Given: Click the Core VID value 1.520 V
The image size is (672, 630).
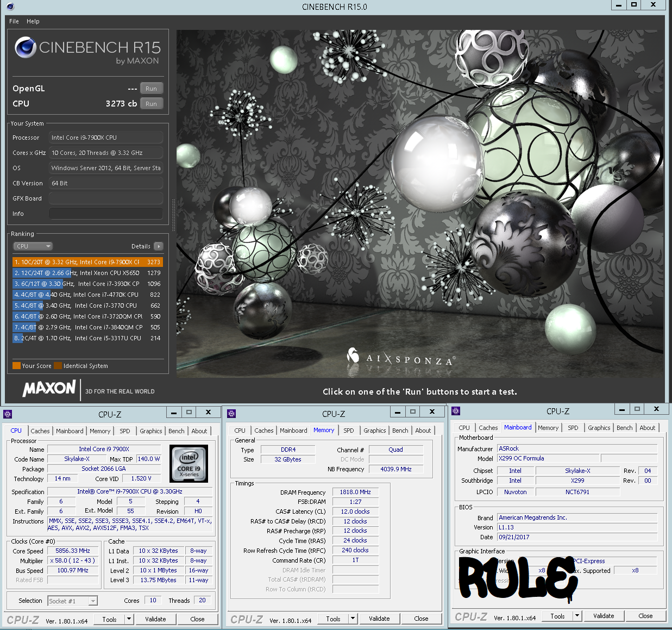Looking at the screenshot, I should [141, 478].
